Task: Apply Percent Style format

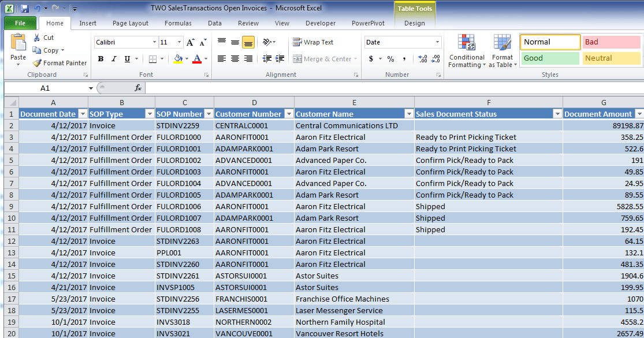Action: pyautogui.click(x=390, y=59)
